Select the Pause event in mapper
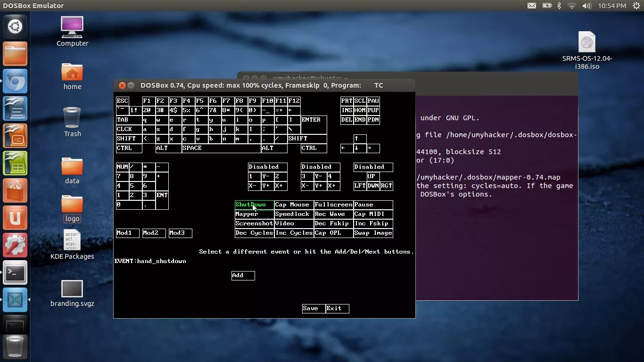This screenshot has height=362, width=644. (x=373, y=205)
